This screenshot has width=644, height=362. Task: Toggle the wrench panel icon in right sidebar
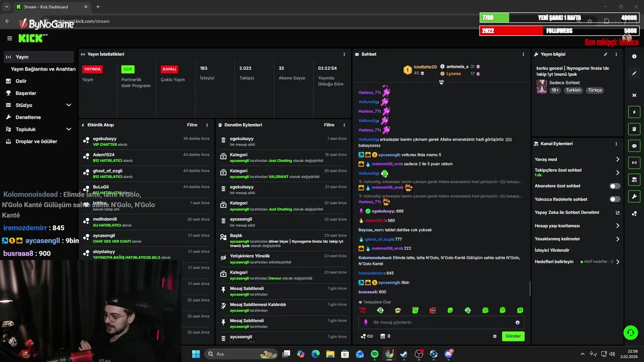pyautogui.click(x=634, y=197)
